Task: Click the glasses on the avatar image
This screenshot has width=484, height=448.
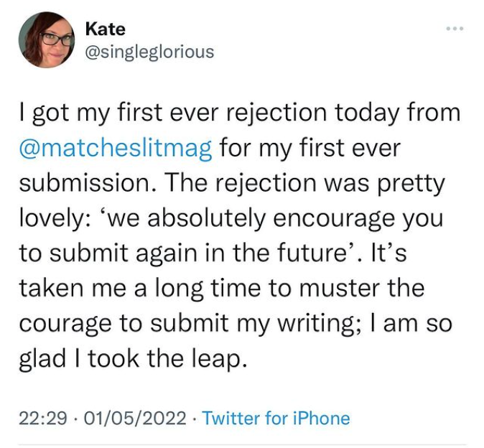Action: click(57, 38)
